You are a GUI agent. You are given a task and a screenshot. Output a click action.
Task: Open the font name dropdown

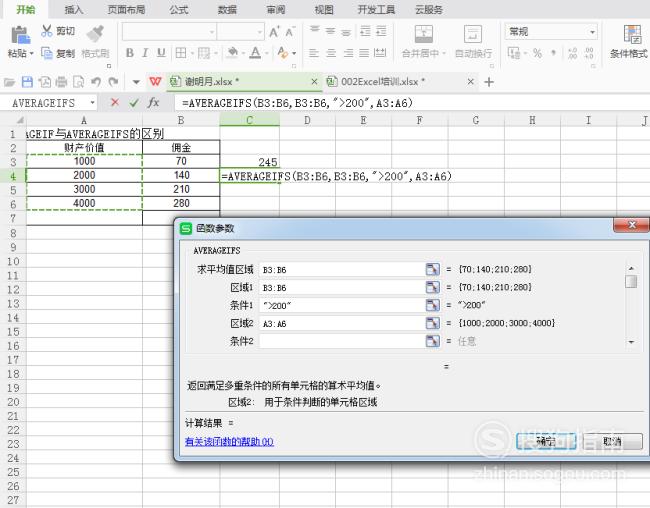coord(212,32)
